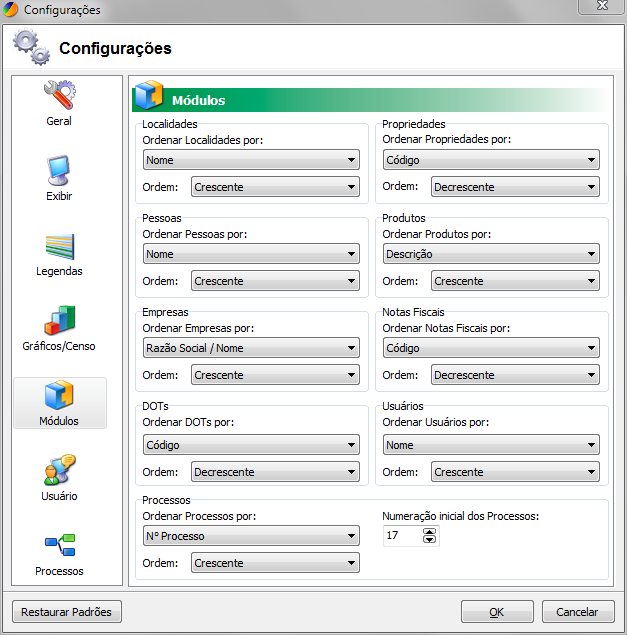Click the gears icon beside Configurações heading
The height and width of the screenshot is (635, 627).
tap(31, 47)
